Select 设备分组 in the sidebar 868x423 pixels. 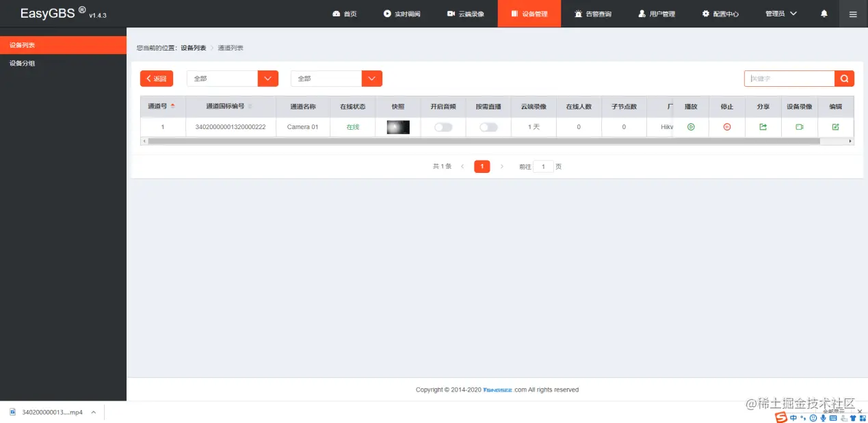[63, 63]
